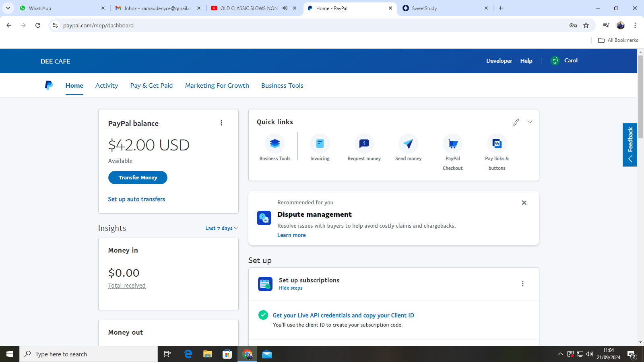Image resolution: width=644 pixels, height=362 pixels.
Task: Open the Help link in header
Action: pos(526,61)
